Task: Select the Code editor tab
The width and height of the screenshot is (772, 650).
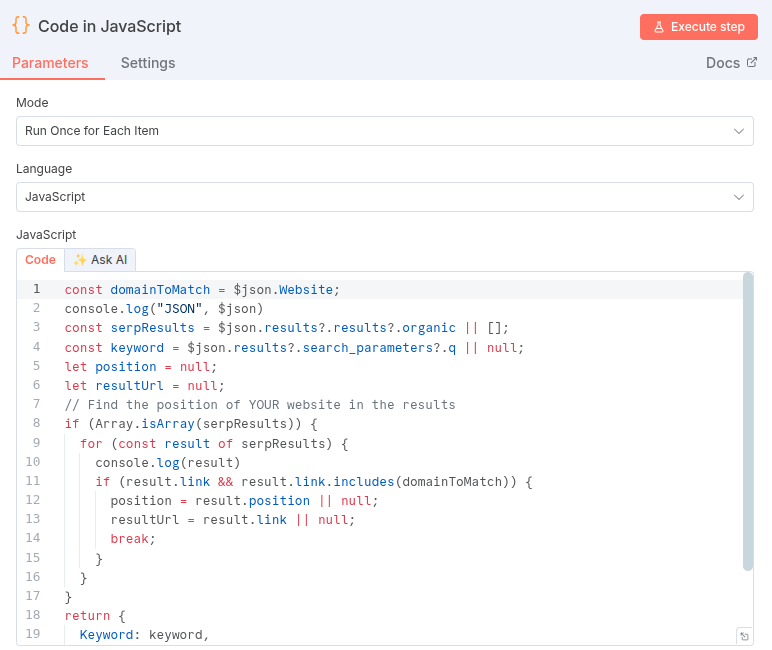Action: [x=40, y=260]
